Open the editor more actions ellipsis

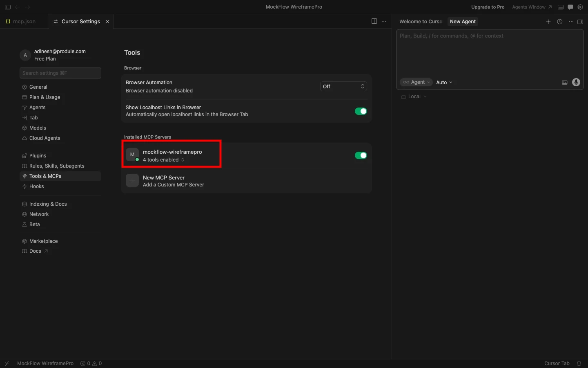(x=384, y=21)
